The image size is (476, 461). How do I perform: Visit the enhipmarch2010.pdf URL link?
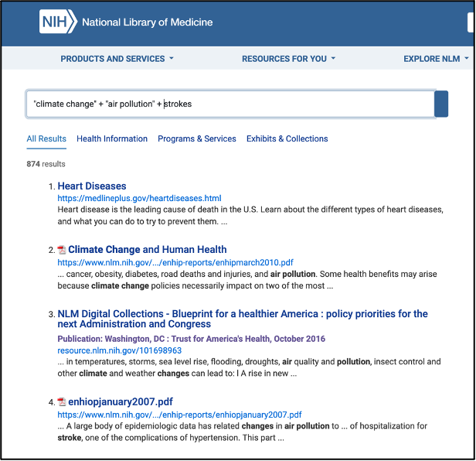coord(175,262)
